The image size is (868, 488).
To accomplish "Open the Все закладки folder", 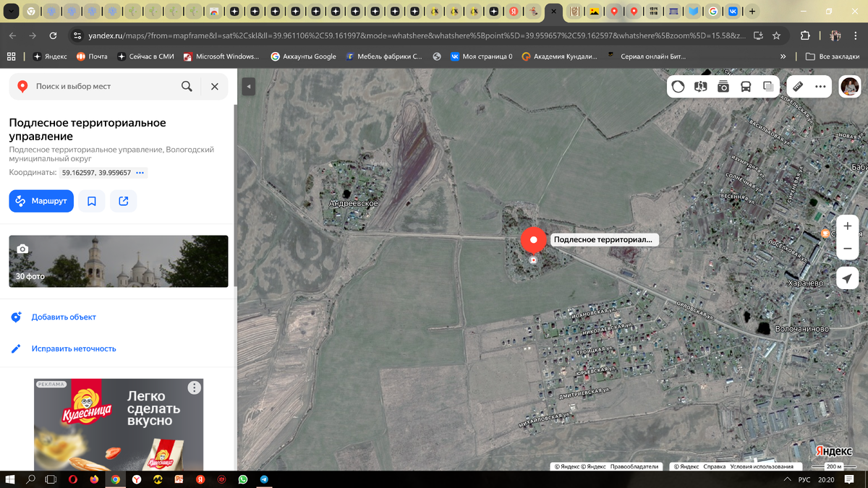I will (x=833, y=56).
